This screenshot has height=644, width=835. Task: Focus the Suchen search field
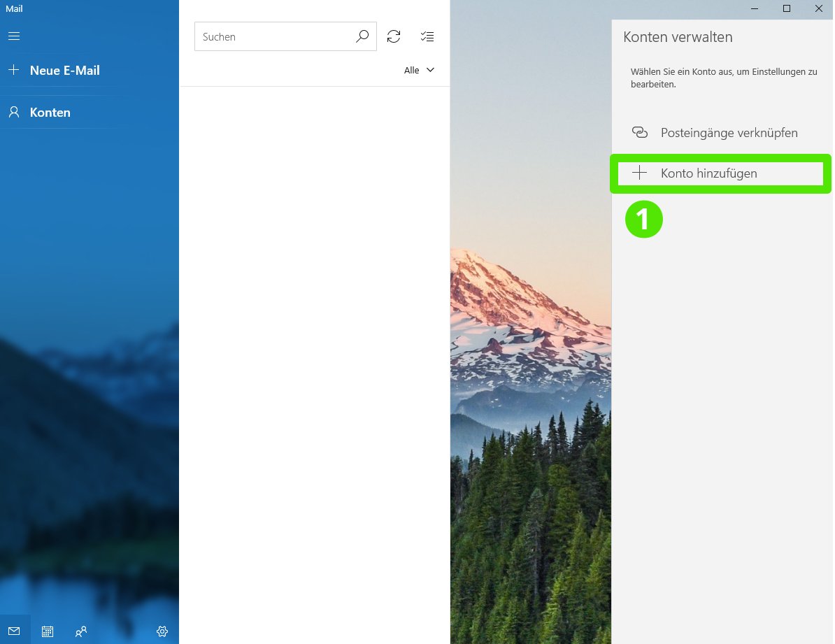(285, 36)
